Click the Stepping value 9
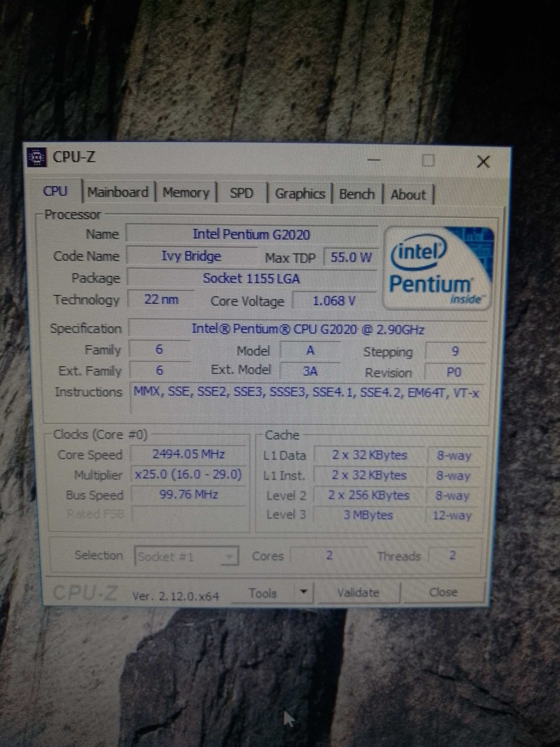 pos(455,352)
